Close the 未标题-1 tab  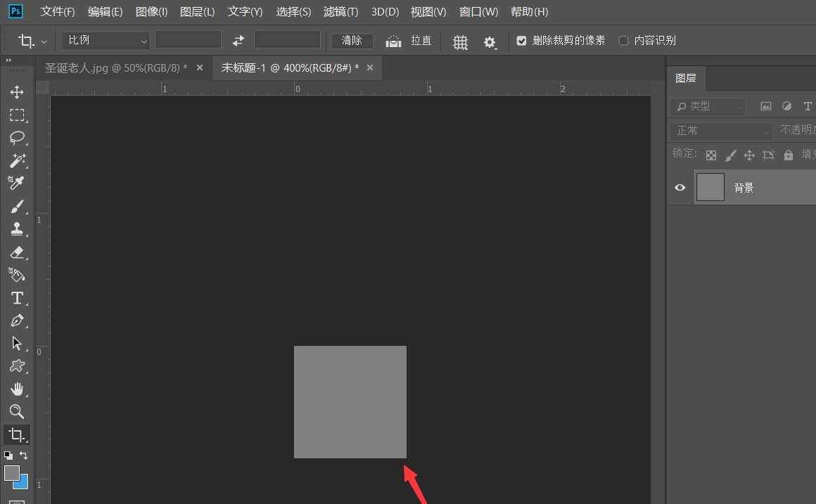pos(370,67)
